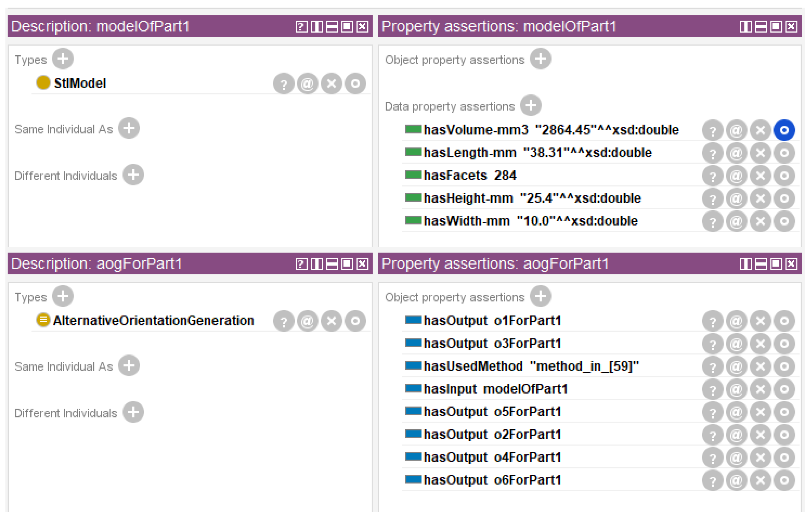Add Different Individuals for modelOfPart1

pos(133,175)
